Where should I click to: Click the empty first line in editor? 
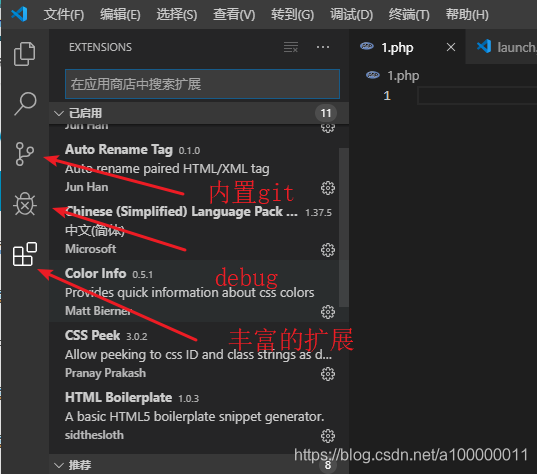click(477, 96)
